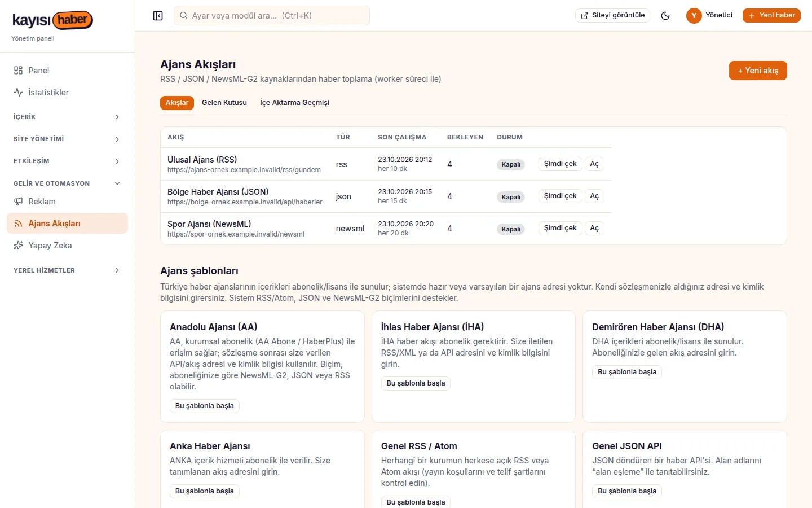Screen dimensions: 812x508
Task: Start with the Genel JSON API template
Action: point(627,491)
